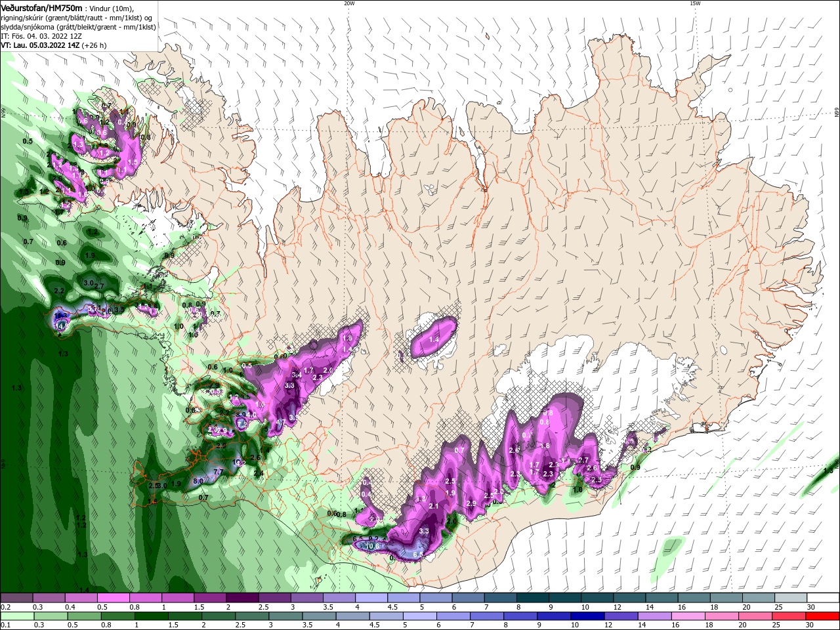Click the light pink swatch at 16 in lower legend row
840x630 pixels.
688,616
